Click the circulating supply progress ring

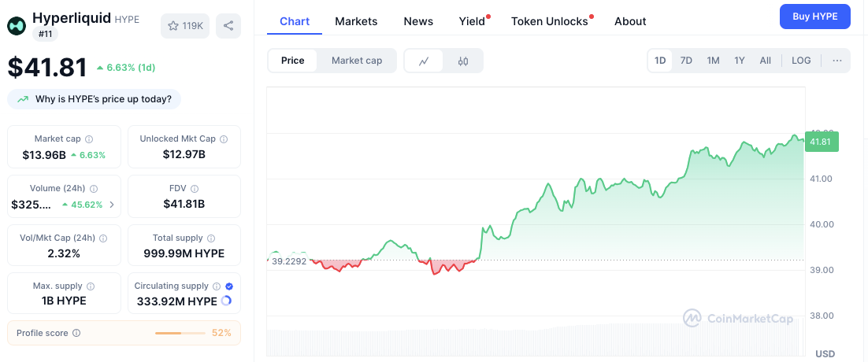[x=226, y=301]
